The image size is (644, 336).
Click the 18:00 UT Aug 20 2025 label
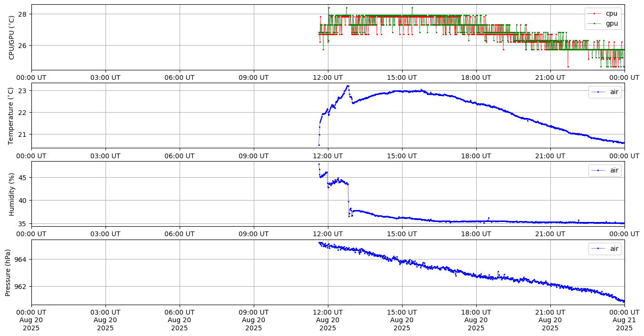coord(476,320)
